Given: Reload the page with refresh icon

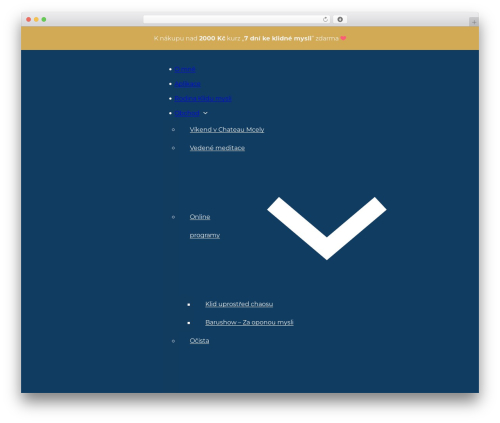Looking at the screenshot, I should tap(325, 20).
